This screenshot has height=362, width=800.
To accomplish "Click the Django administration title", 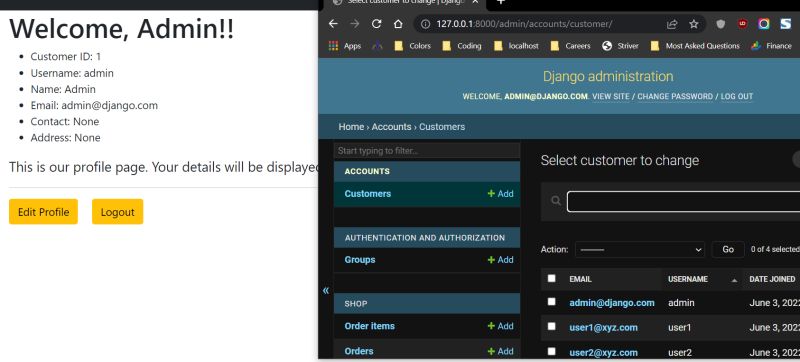I will coord(608,76).
